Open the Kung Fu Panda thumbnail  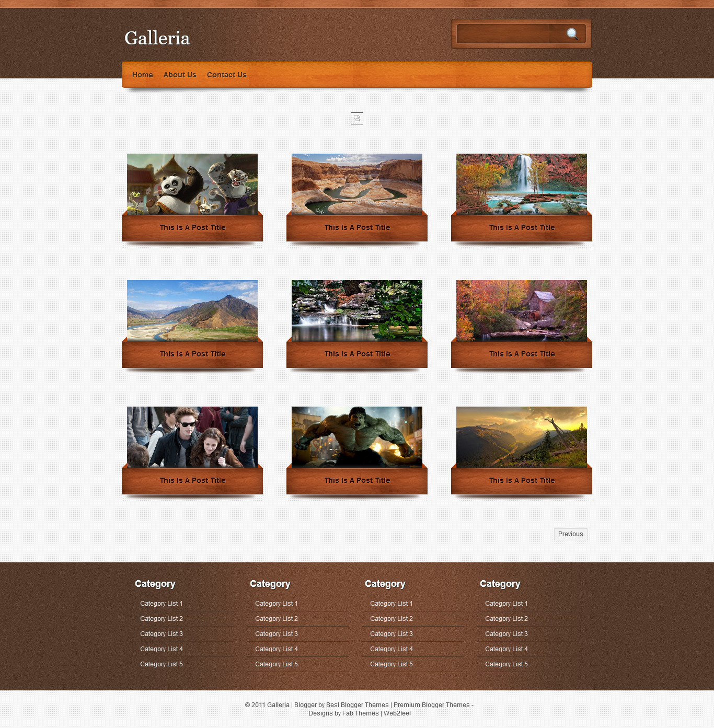pyautogui.click(x=192, y=184)
